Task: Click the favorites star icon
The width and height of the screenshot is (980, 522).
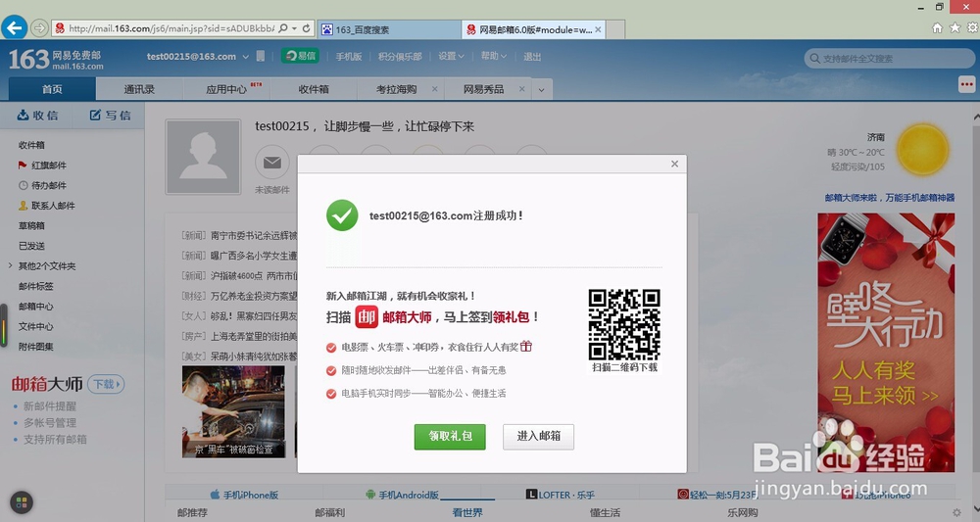Action: (955, 27)
